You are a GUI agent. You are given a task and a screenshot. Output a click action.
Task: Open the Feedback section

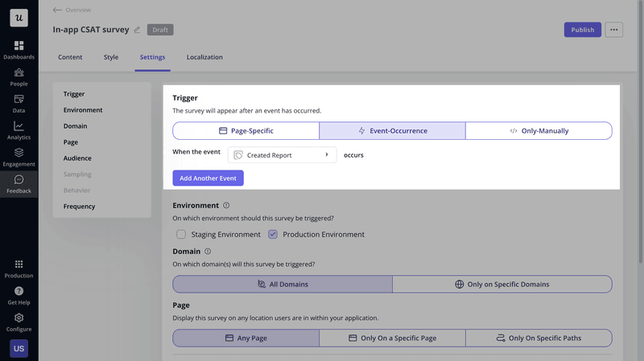pyautogui.click(x=19, y=184)
